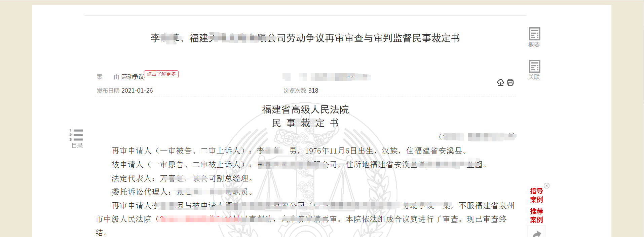Click the 浏览次数 label
The width and height of the screenshot is (644, 237).
click(295, 91)
